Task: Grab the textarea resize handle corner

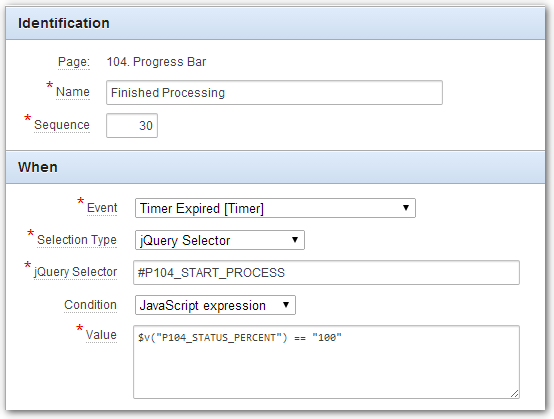Action: pyautogui.click(x=514, y=394)
